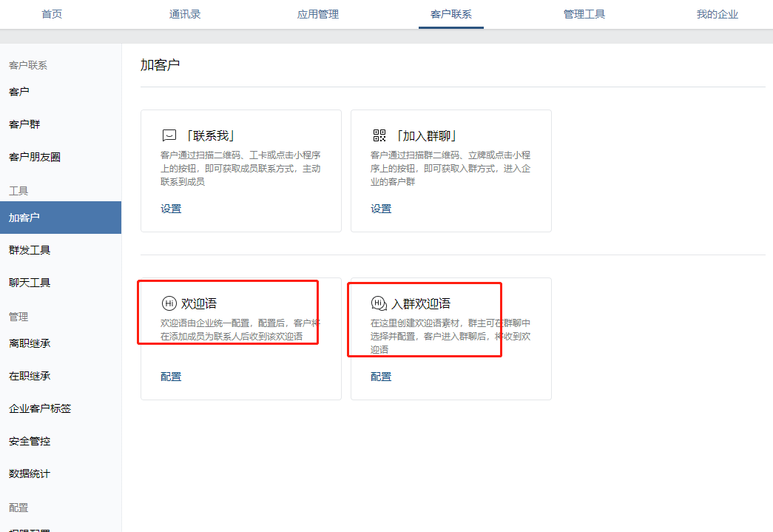Screen dimensions: 773x532
Task: Switch to the 首页 tab
Action: (x=52, y=14)
